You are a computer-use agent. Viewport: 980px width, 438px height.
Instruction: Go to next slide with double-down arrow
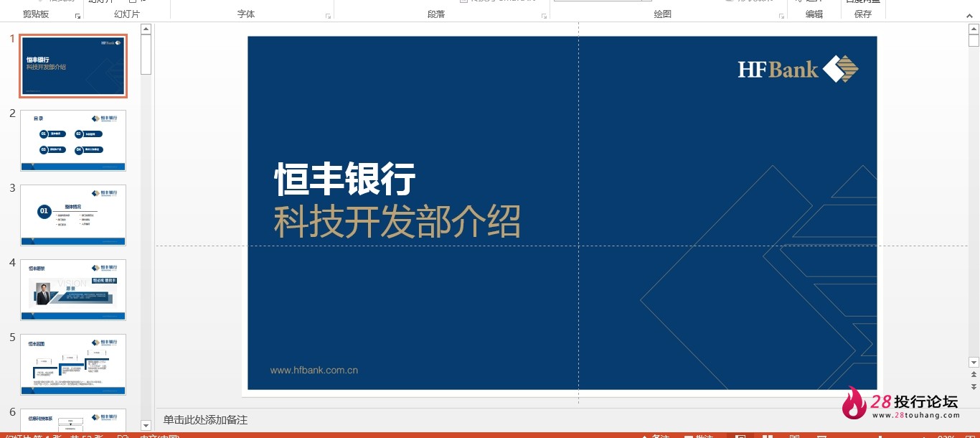click(974, 386)
